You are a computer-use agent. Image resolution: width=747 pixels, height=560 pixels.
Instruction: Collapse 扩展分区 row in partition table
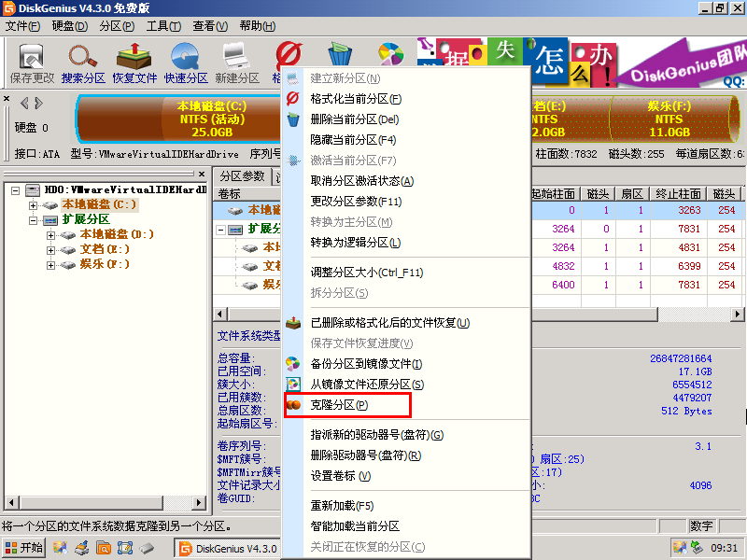pos(220,230)
